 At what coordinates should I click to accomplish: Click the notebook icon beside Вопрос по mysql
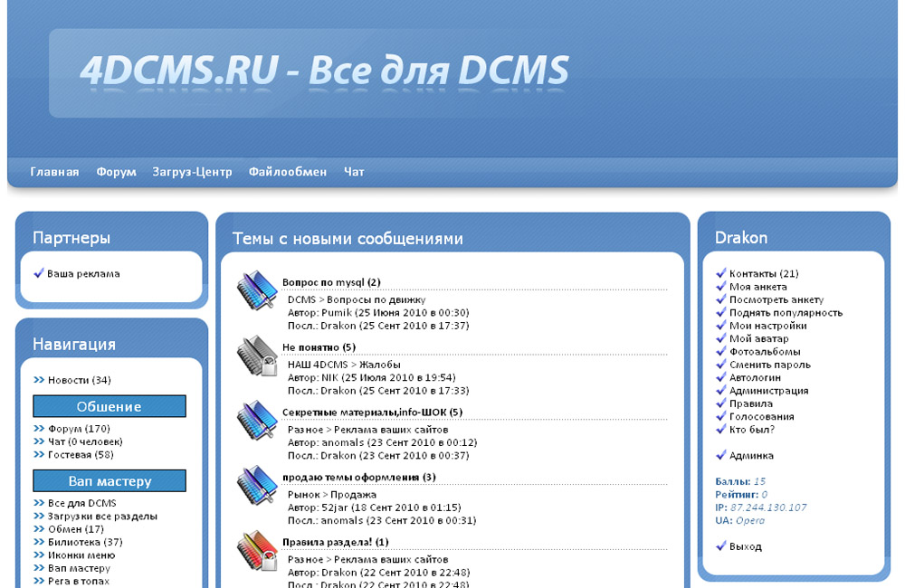[x=257, y=290]
